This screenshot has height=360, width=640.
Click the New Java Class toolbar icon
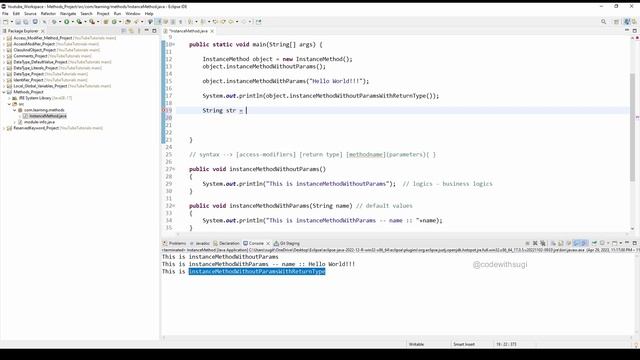point(114,22)
